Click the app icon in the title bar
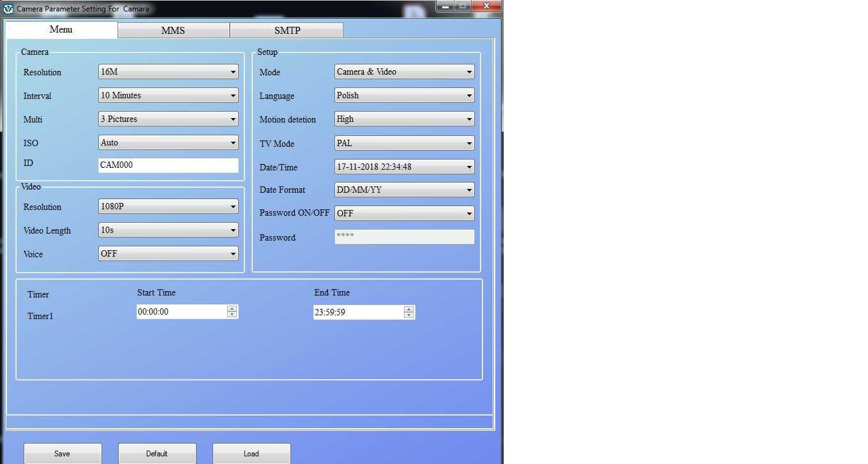868x464 pixels. (8, 8)
